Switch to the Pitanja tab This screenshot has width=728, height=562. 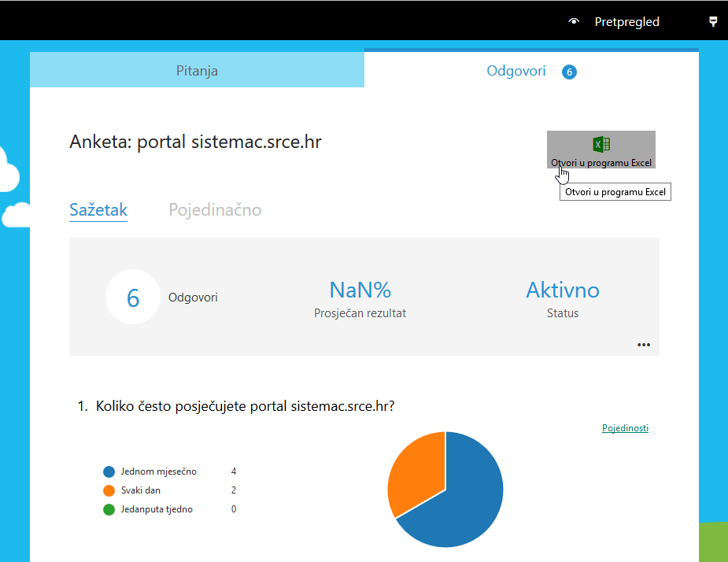pyautogui.click(x=197, y=70)
